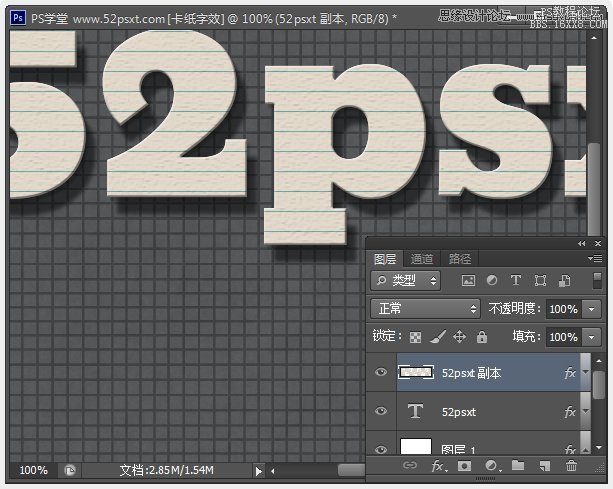Open the 不透明度 opacity slider arrow
Image resolution: width=613 pixels, height=489 pixels.
(x=591, y=309)
